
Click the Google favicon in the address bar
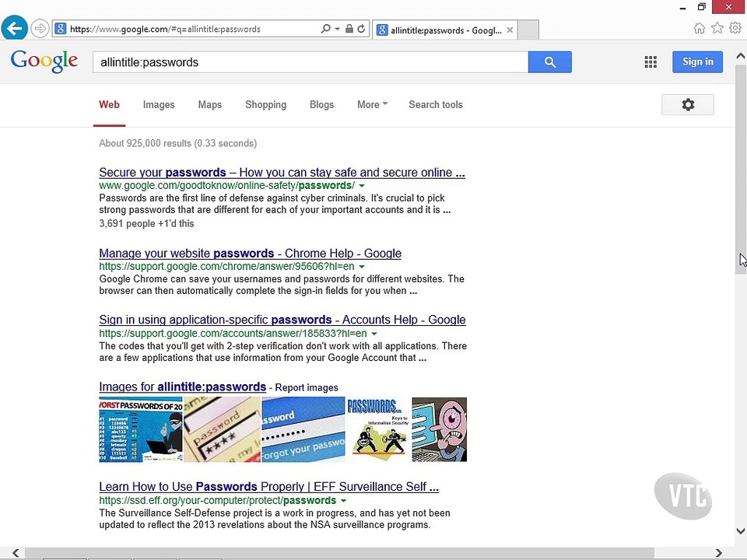point(60,29)
